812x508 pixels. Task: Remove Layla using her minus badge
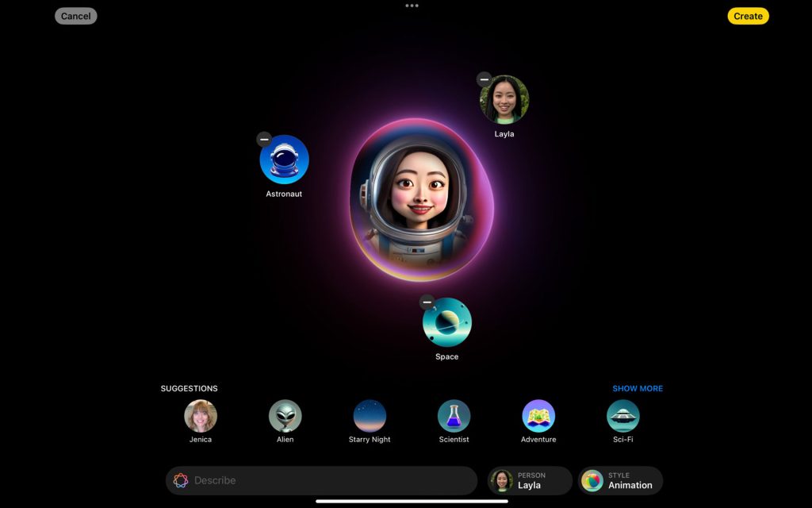pos(484,79)
